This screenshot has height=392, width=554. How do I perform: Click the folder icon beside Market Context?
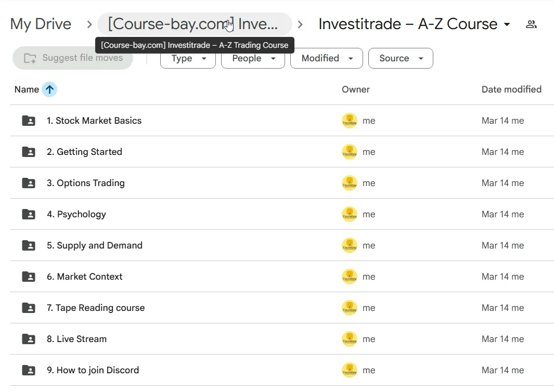[29, 277]
